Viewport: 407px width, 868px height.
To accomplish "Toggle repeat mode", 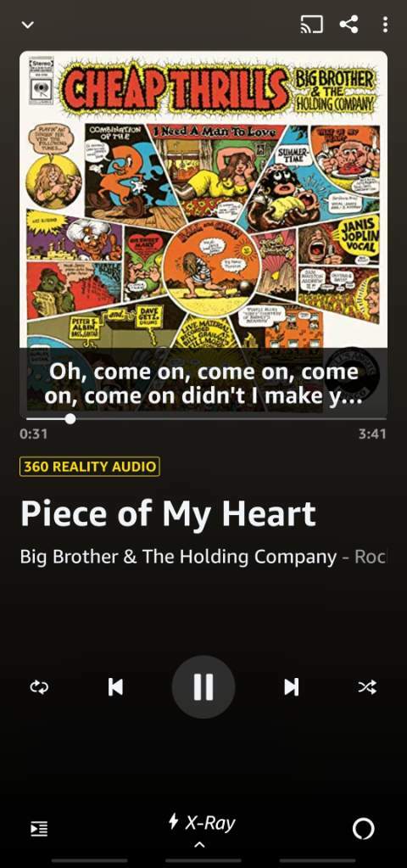I will pyautogui.click(x=39, y=687).
